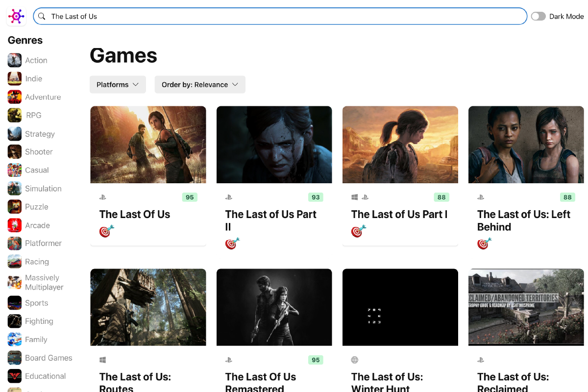Open the Puzzle genre link
Viewport: 588px width, 392px height.
[37, 207]
